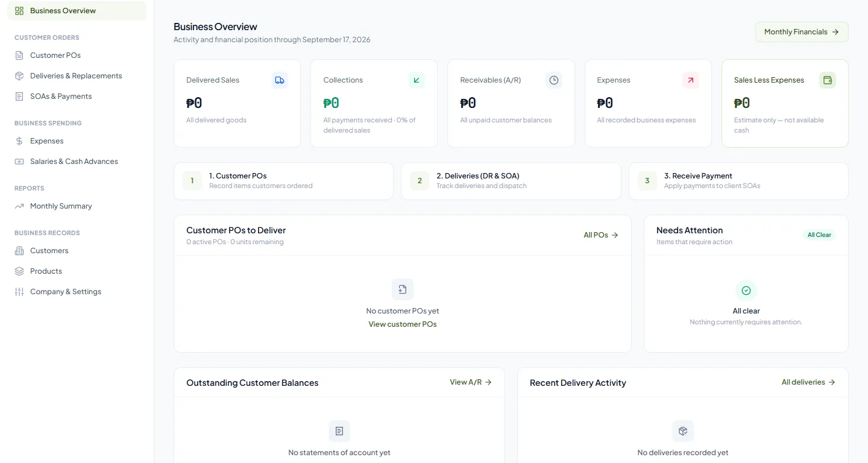Open the Business Overview page from sidebar

click(77, 11)
